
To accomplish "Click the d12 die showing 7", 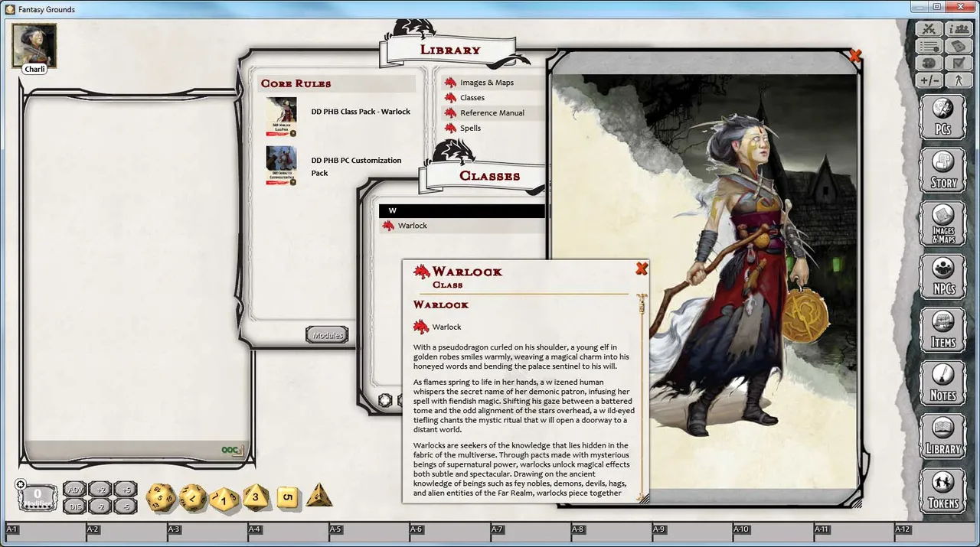I will [193, 497].
